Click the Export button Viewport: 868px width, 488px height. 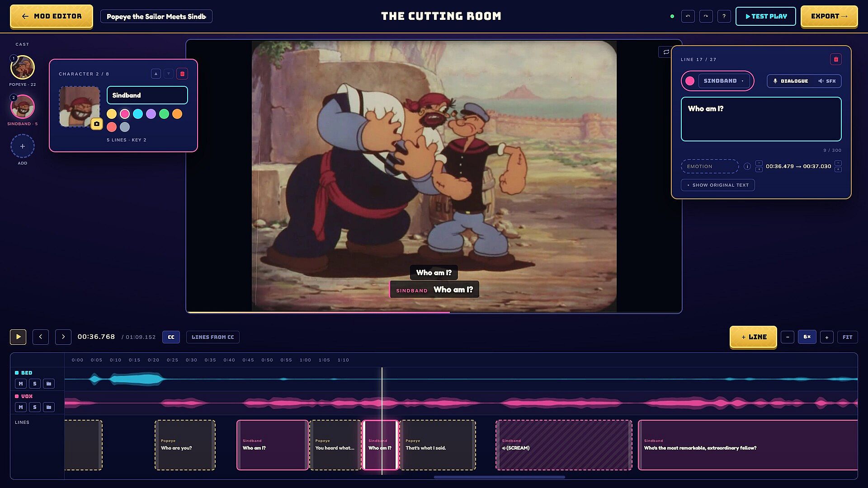[829, 16]
